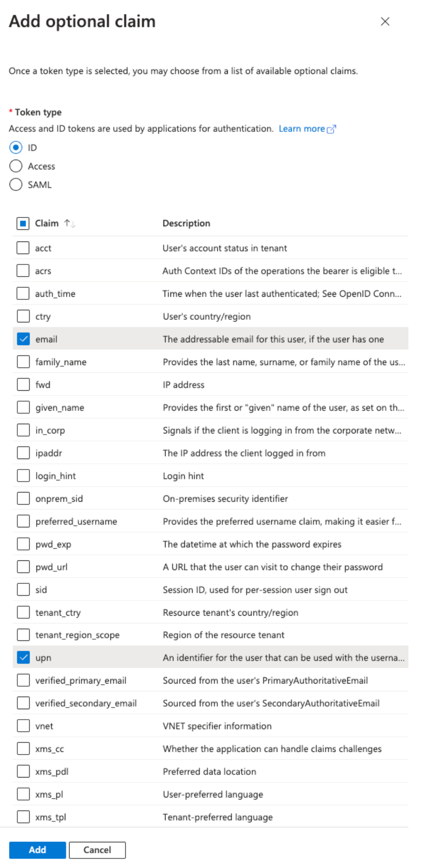Image resolution: width=433 pixels, height=868 pixels.
Task: Sort claims by the Claim column arrow
Action: pyautogui.click(x=70, y=224)
